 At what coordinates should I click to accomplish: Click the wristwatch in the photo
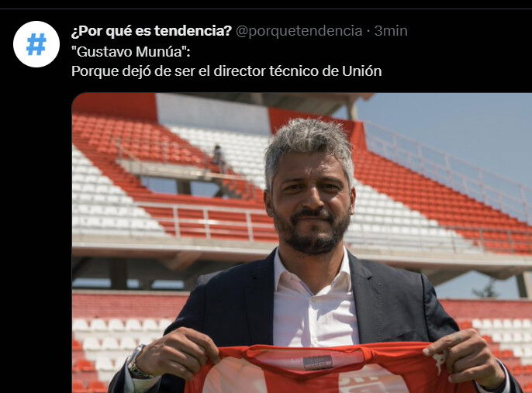tap(136, 364)
